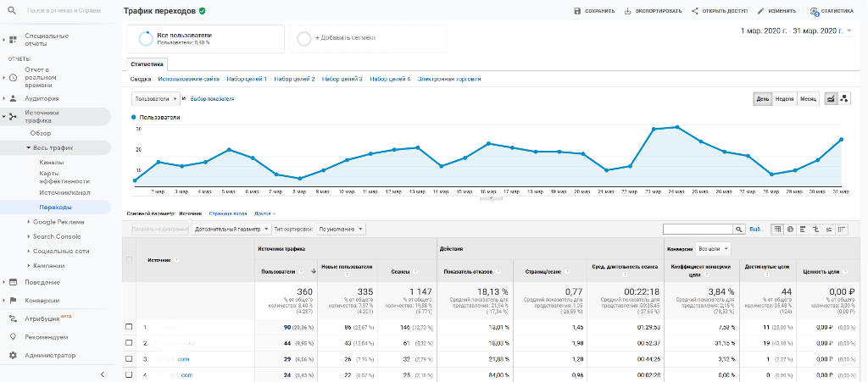Open the date range dropdown
Viewport: 868px width, 382px height.
pos(795,31)
